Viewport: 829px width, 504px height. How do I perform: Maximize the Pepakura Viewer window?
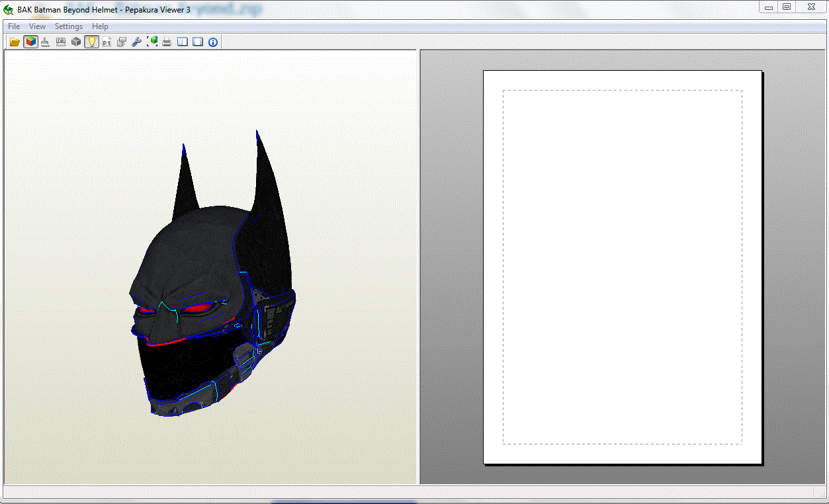click(786, 7)
